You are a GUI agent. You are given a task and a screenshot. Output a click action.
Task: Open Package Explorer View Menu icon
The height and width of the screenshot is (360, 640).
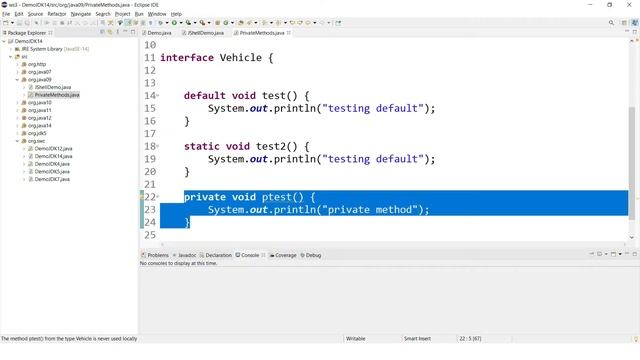tap(118, 32)
